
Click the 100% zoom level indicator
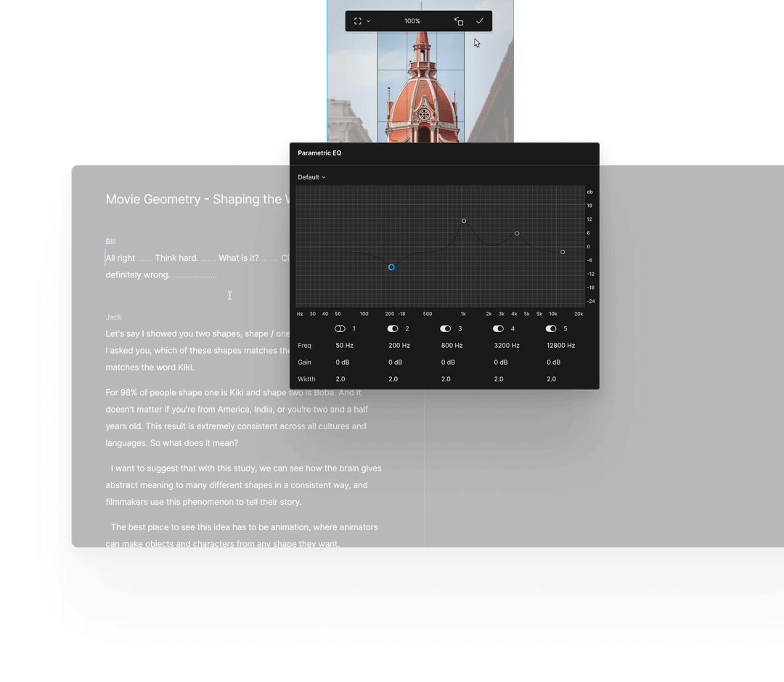point(412,21)
